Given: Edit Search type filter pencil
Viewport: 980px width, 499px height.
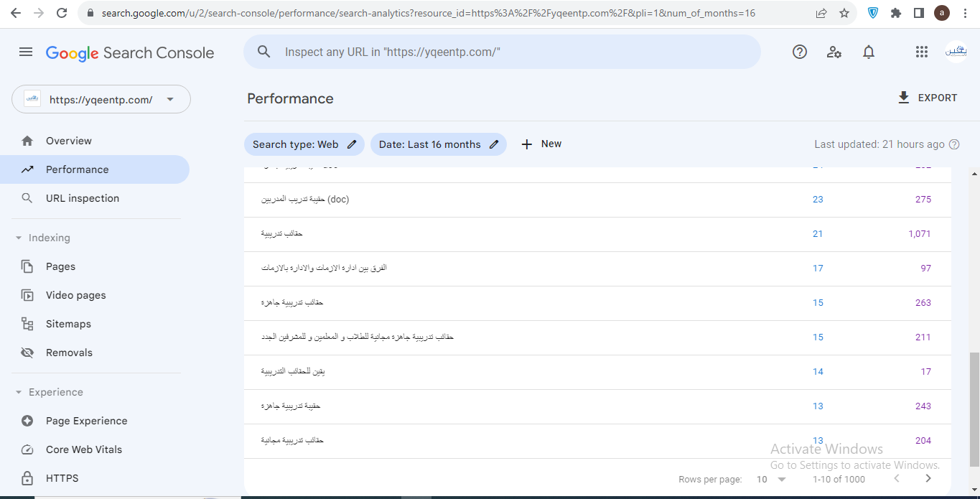Looking at the screenshot, I should click(352, 144).
